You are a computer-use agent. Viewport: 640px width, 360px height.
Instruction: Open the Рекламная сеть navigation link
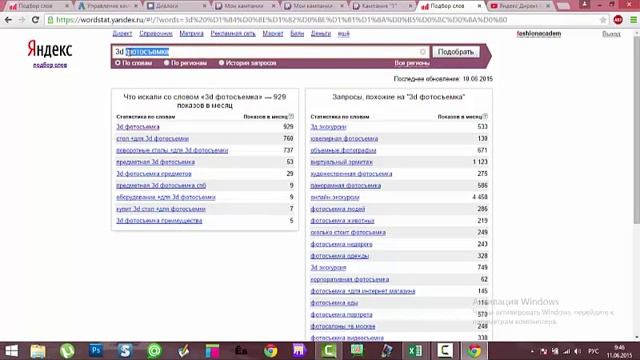coord(233,34)
